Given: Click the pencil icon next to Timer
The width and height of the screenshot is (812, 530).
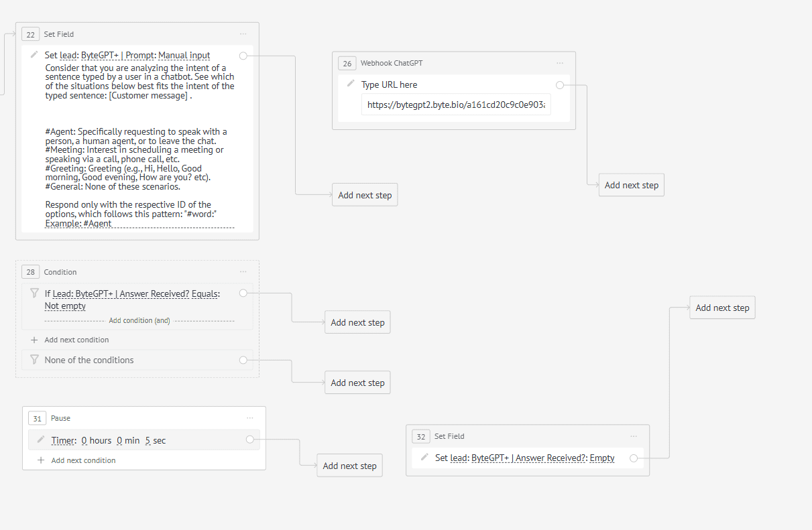Looking at the screenshot, I should (41, 440).
